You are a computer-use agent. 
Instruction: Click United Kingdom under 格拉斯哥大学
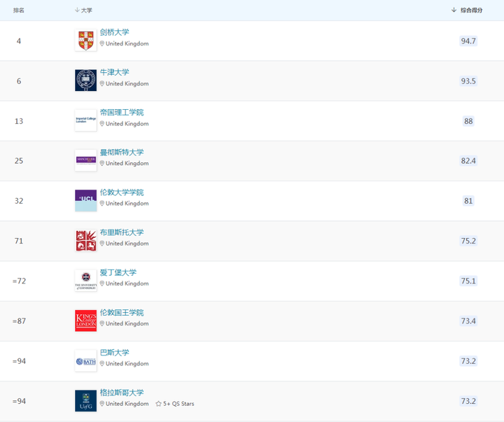[127, 404]
